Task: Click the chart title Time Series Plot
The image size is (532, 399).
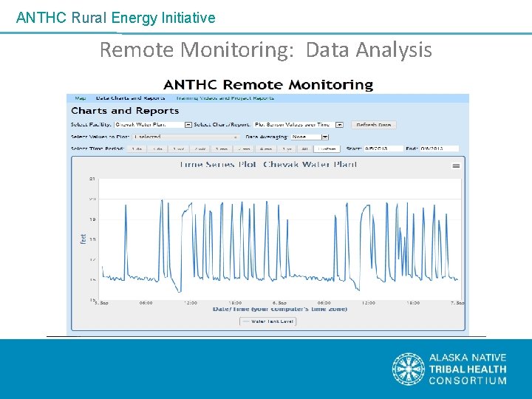Action: [x=268, y=165]
